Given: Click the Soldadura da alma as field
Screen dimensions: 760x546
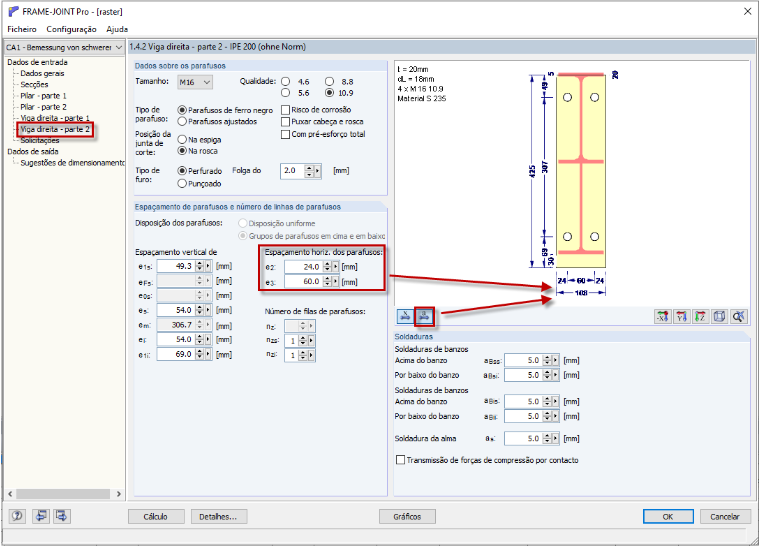Looking at the screenshot, I should tap(523, 438).
